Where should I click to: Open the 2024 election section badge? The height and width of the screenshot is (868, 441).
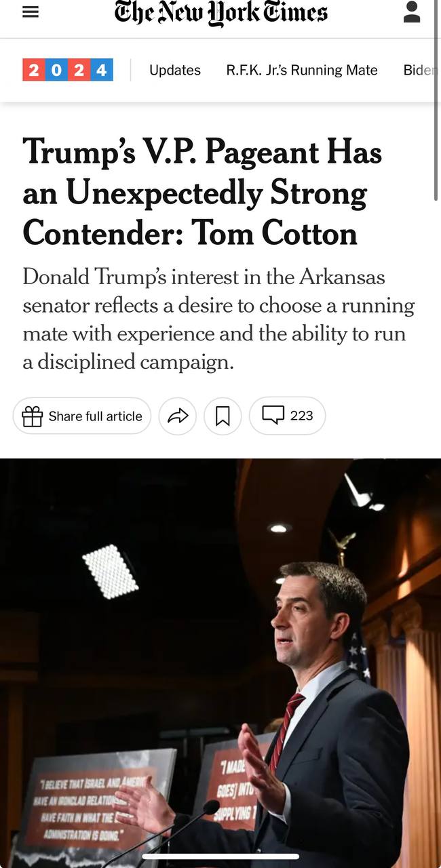point(68,70)
